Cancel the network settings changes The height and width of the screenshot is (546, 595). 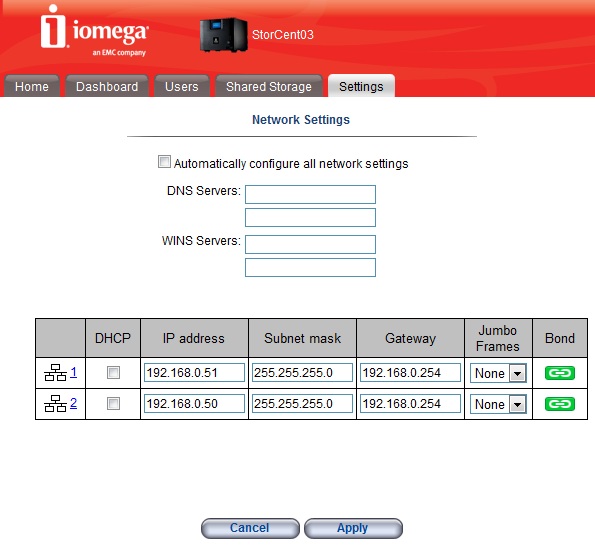pos(250,528)
